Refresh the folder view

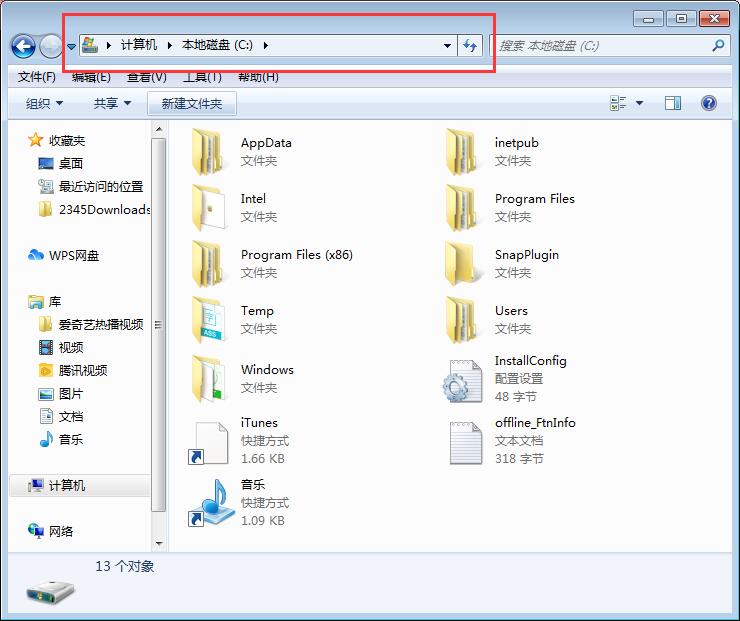[x=470, y=46]
